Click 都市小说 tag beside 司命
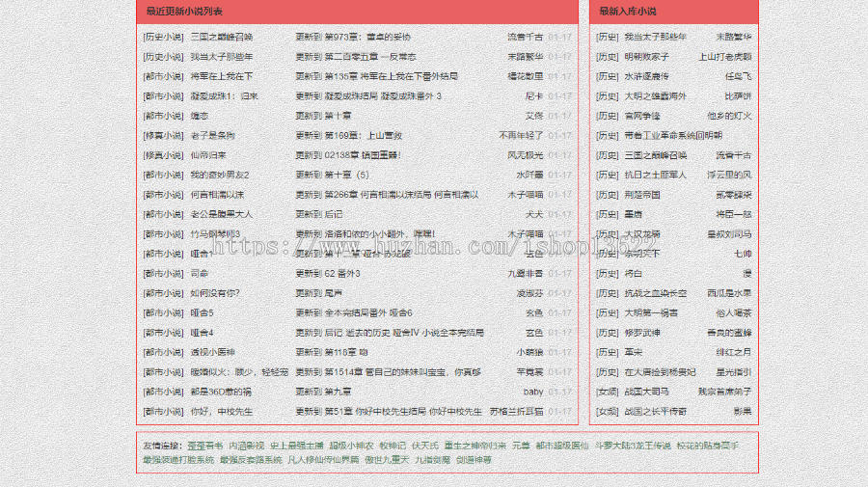Viewport: 868px width, 487px height. click(x=163, y=273)
